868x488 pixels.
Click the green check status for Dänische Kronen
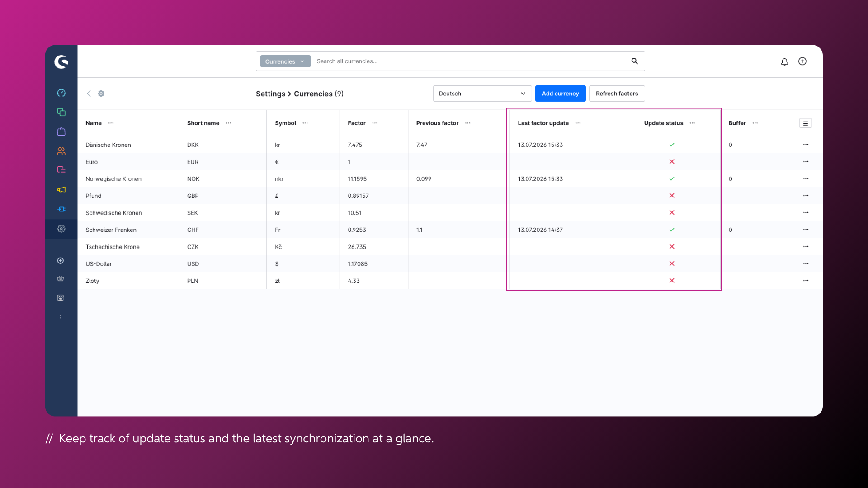[672, 145]
